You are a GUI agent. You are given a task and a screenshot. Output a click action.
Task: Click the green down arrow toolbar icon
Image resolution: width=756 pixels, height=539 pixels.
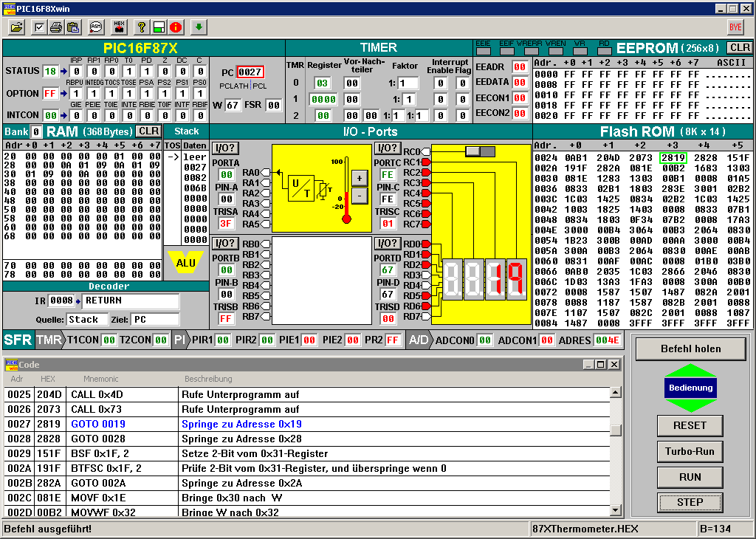tap(198, 27)
